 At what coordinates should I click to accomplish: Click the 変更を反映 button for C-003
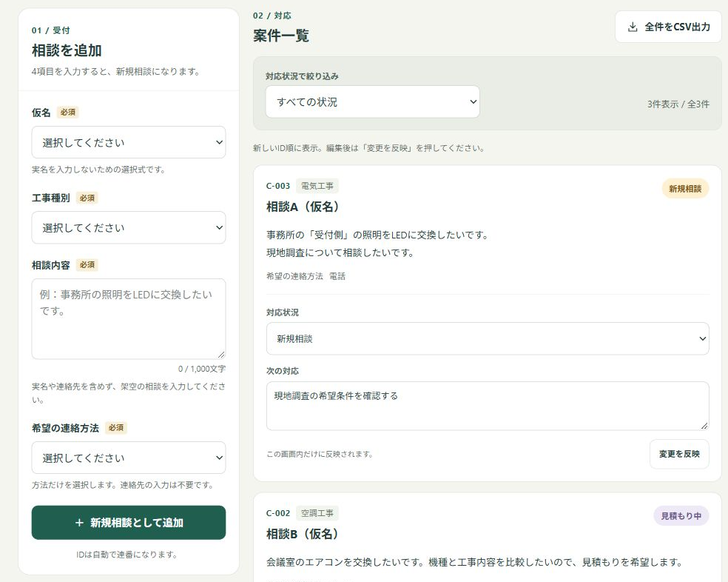[679, 454]
